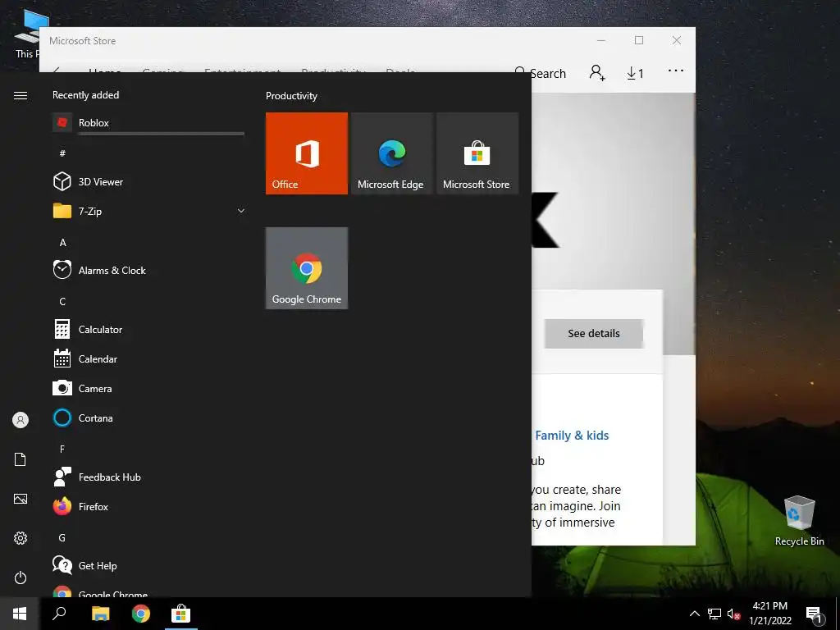
Task: Click the letter C section header
Action: pyautogui.click(x=62, y=302)
